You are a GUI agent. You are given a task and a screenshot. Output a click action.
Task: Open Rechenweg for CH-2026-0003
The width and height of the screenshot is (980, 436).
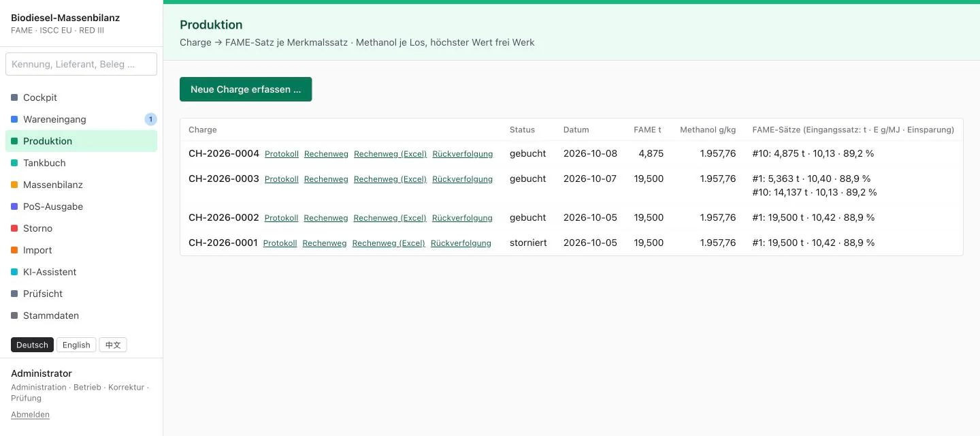(x=326, y=179)
